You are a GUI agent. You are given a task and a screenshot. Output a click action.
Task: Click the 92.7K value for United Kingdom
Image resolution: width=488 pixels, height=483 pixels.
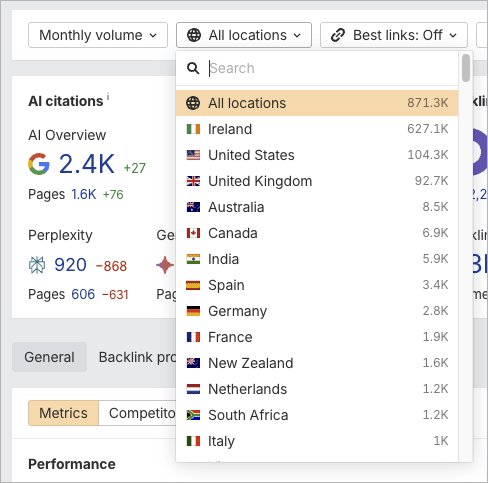(431, 181)
